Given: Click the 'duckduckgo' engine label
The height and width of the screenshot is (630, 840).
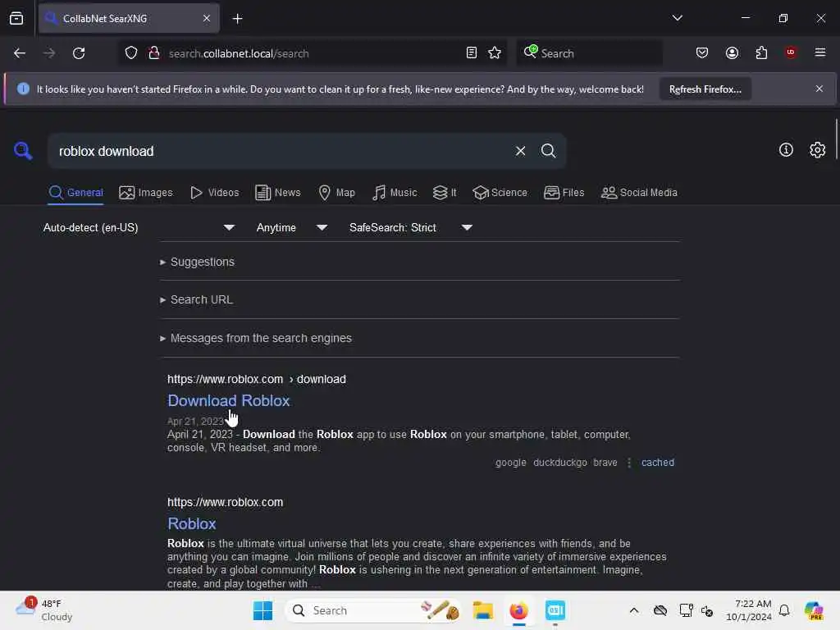Looking at the screenshot, I should tap(559, 463).
